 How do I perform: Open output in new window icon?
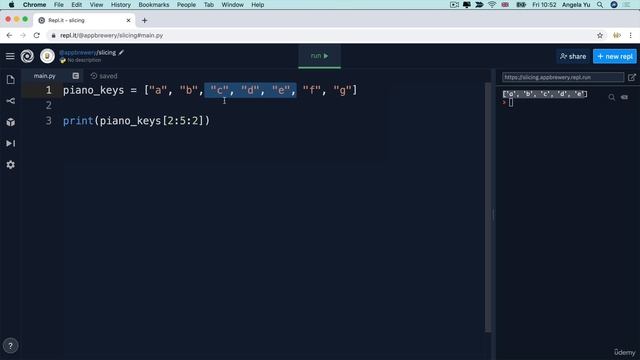[x=632, y=77]
